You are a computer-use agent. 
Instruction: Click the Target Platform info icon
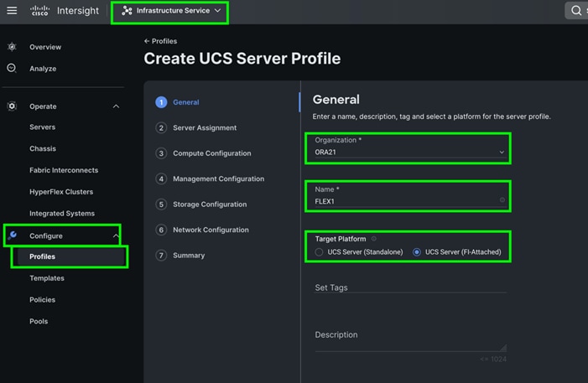(x=373, y=239)
